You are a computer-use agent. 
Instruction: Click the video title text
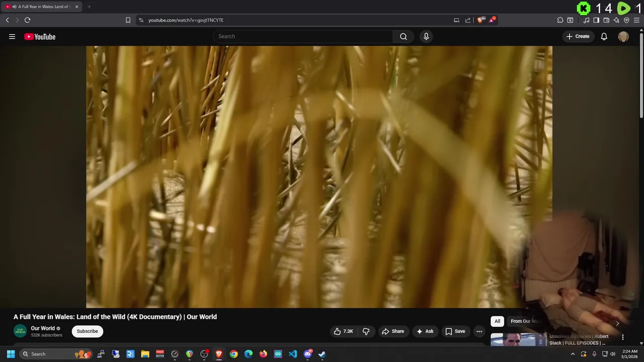tap(115, 317)
